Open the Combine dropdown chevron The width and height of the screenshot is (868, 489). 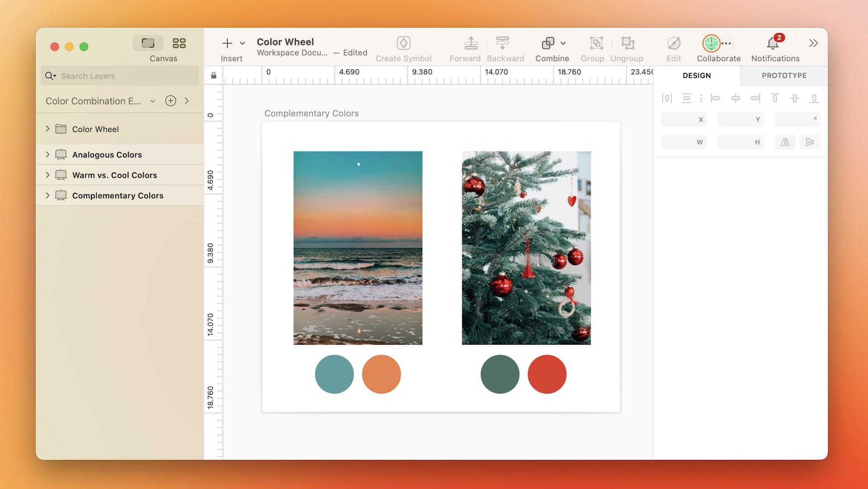click(x=563, y=42)
